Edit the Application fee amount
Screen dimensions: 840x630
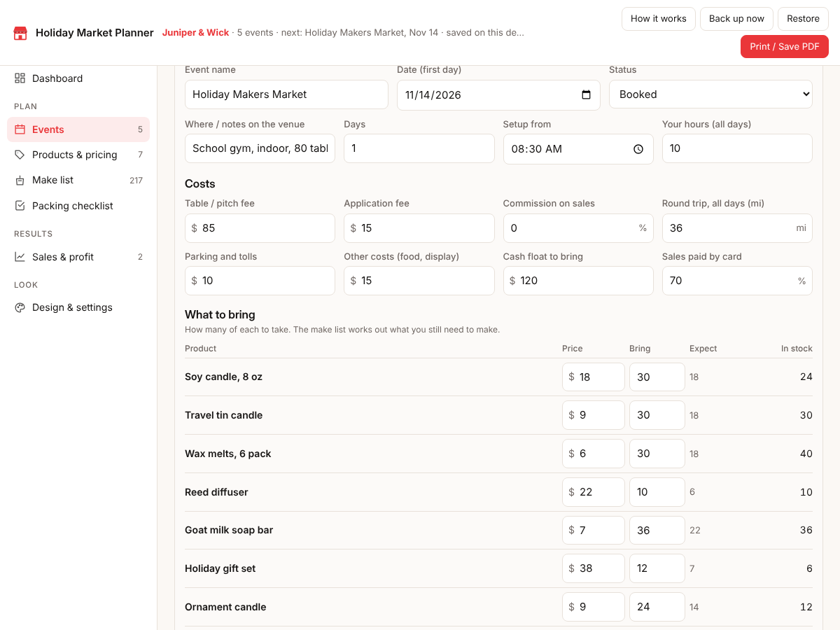click(x=419, y=228)
